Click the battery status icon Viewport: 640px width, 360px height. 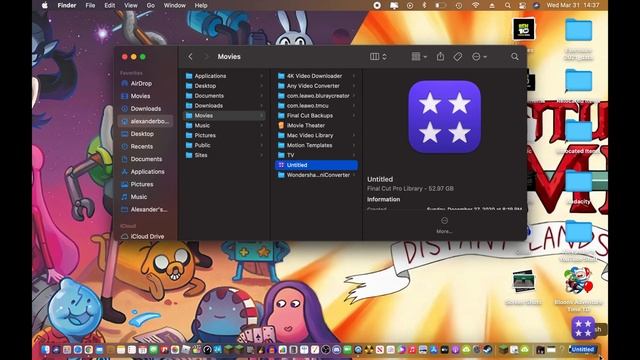pyautogui.click(x=440, y=5)
